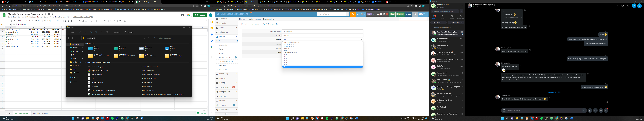Start audio call in Skype chat header
This screenshot has height=121, width=644.
coord(640,6)
